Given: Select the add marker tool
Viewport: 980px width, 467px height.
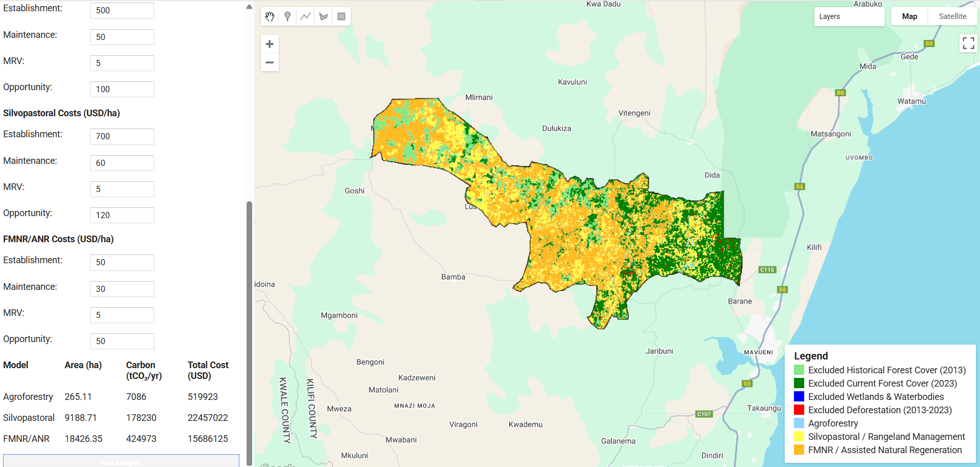Looking at the screenshot, I should pos(288,16).
